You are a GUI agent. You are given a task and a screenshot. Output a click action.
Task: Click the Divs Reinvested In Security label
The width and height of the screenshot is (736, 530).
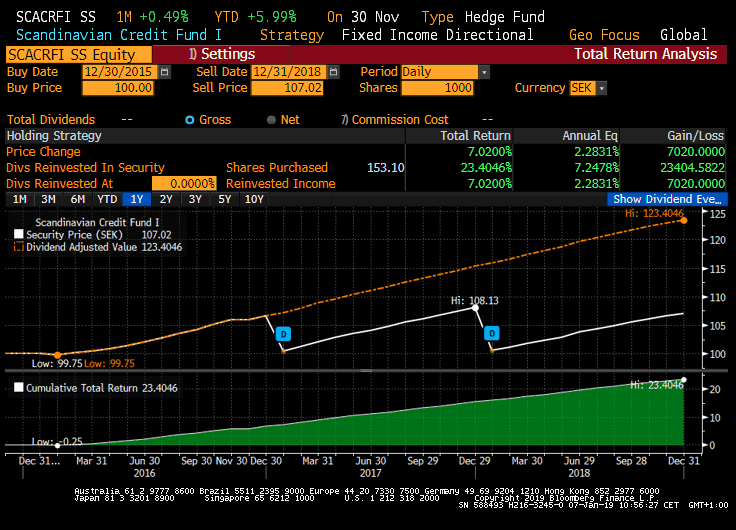point(85,168)
